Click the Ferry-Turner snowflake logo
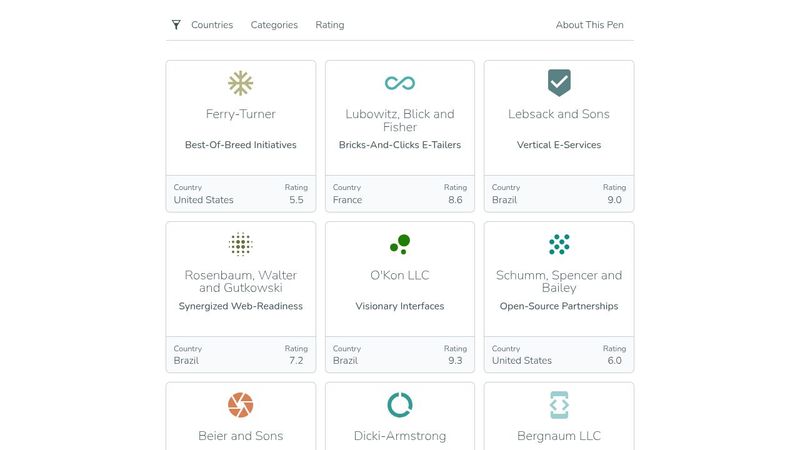 point(240,83)
